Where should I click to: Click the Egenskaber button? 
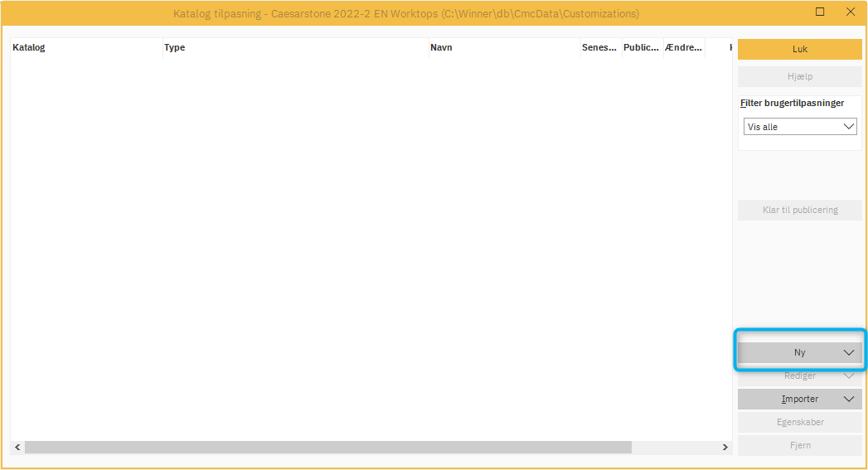coord(799,422)
